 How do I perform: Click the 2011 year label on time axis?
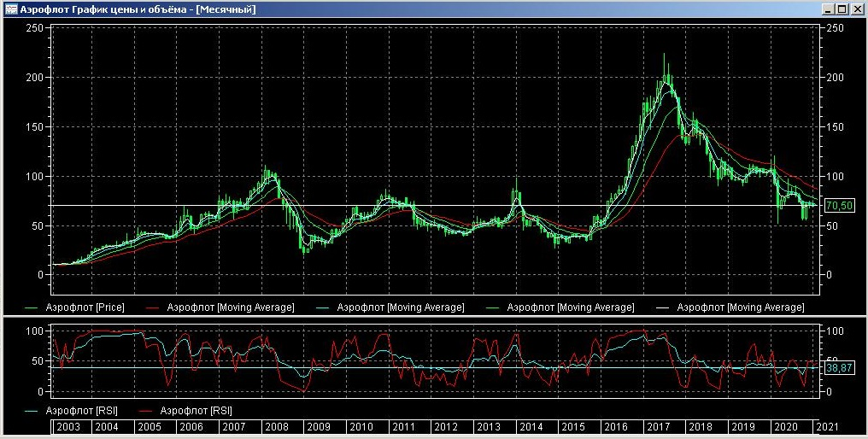[x=403, y=427]
